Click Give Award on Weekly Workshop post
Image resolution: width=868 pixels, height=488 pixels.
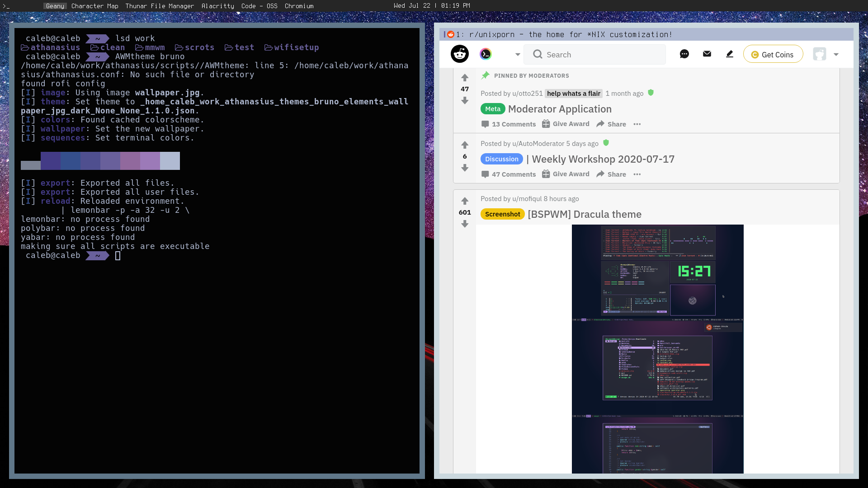566,174
